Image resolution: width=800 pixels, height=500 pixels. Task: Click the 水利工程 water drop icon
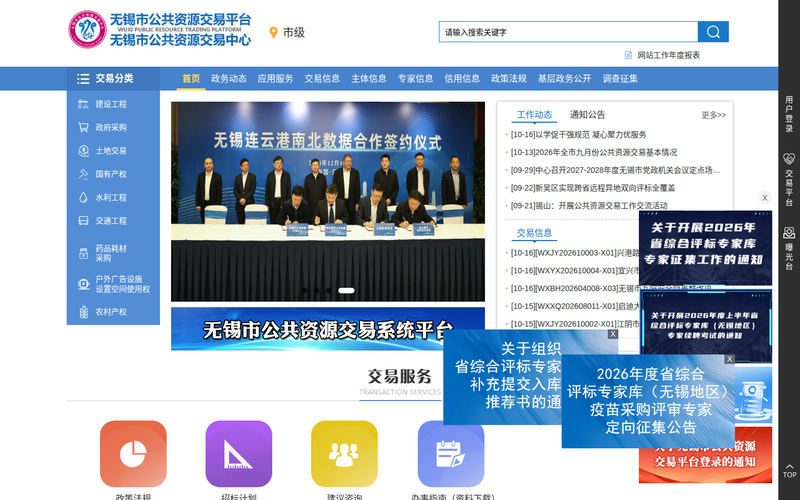point(83,197)
